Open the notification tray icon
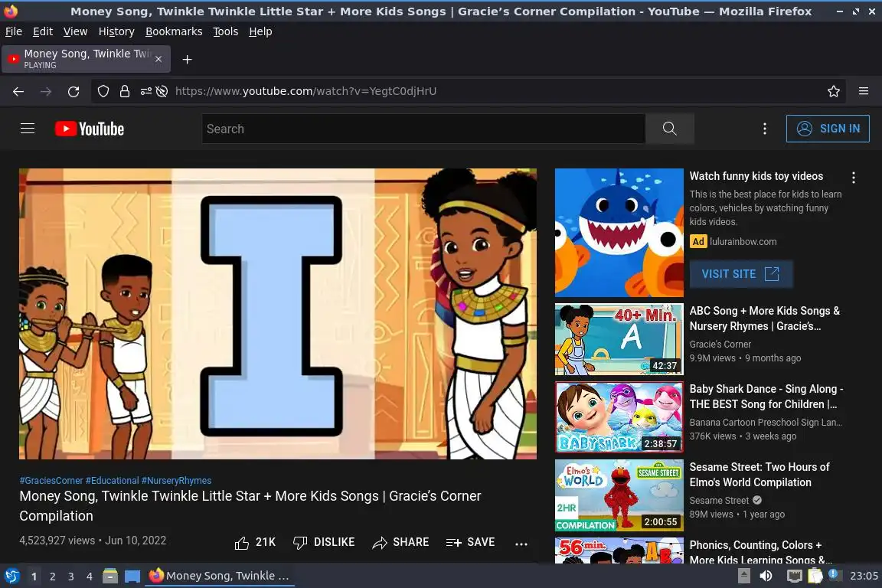Viewport: 882px width, 588px height. pyautogui.click(x=835, y=575)
